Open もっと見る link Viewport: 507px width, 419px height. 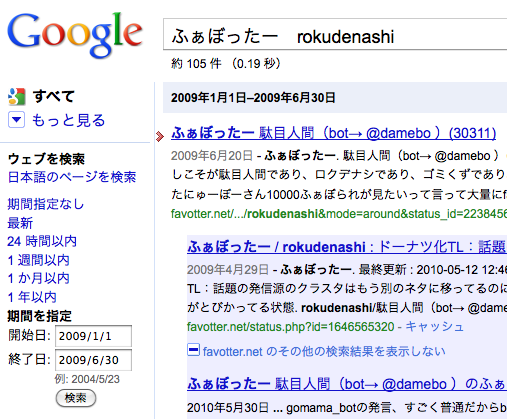pos(68,120)
